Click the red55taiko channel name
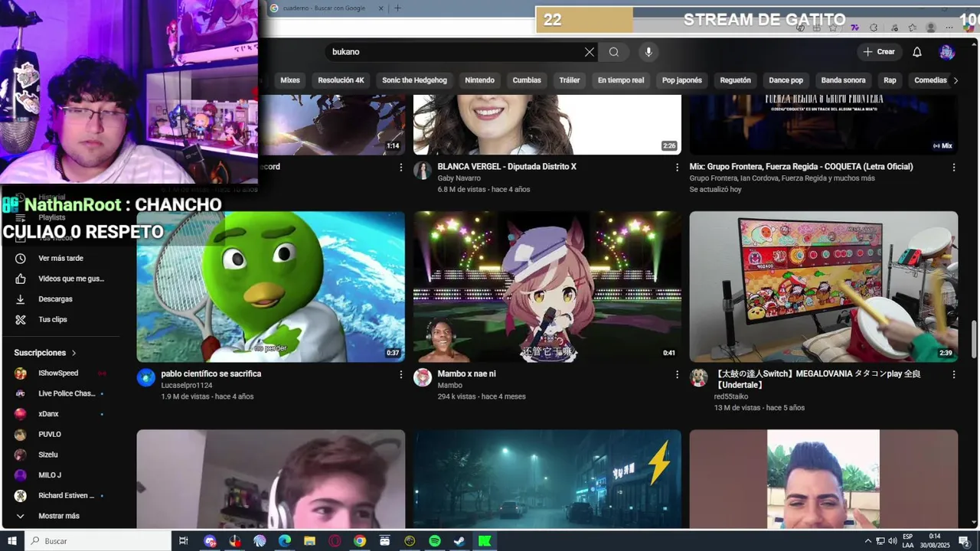 730,396
